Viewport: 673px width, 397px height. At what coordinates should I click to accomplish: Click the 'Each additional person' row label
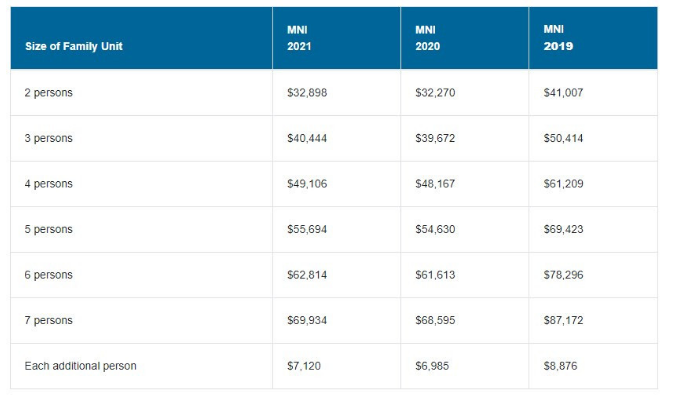81,366
